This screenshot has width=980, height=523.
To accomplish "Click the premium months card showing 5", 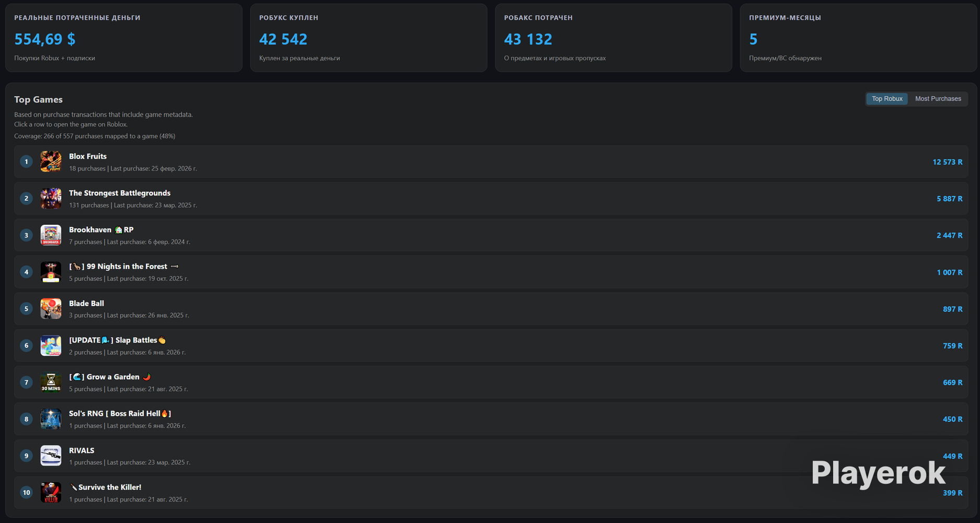I will click(x=858, y=38).
